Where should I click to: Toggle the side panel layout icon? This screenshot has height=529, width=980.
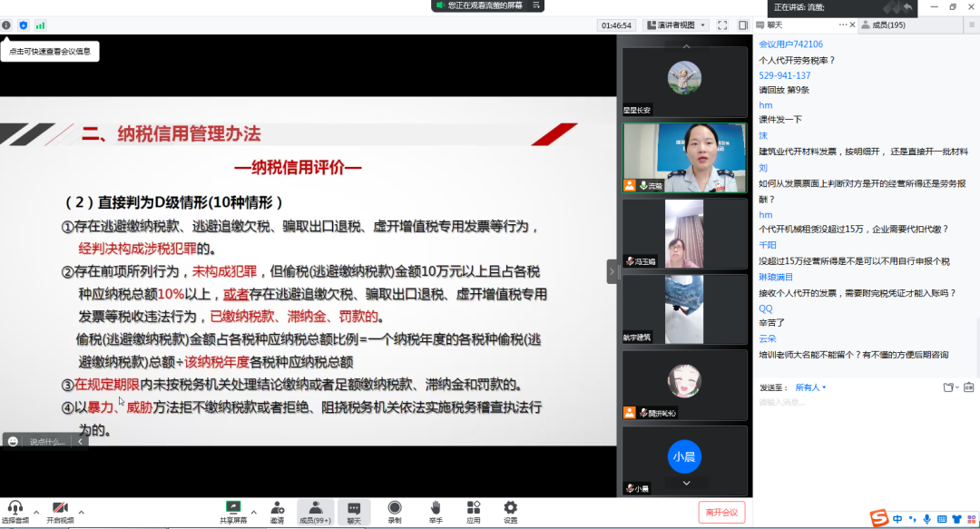click(x=743, y=25)
